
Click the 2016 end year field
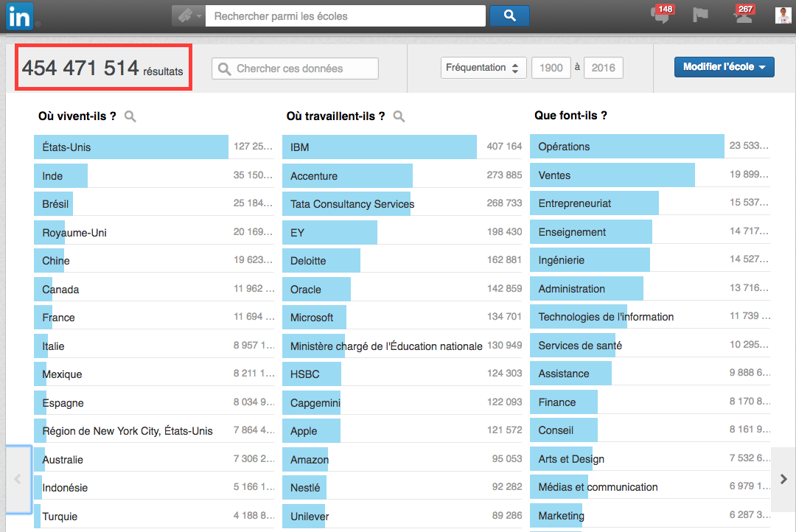(x=603, y=68)
